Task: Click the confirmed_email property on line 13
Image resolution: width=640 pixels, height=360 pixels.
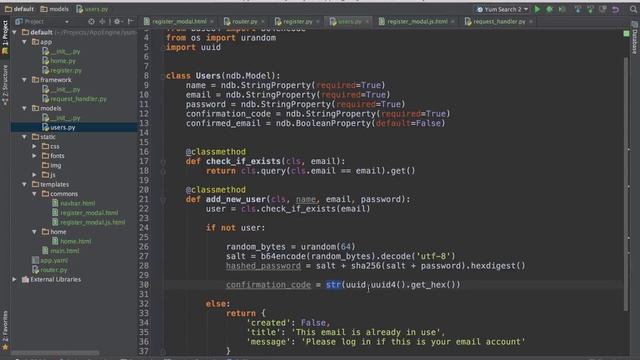Action: coord(223,123)
